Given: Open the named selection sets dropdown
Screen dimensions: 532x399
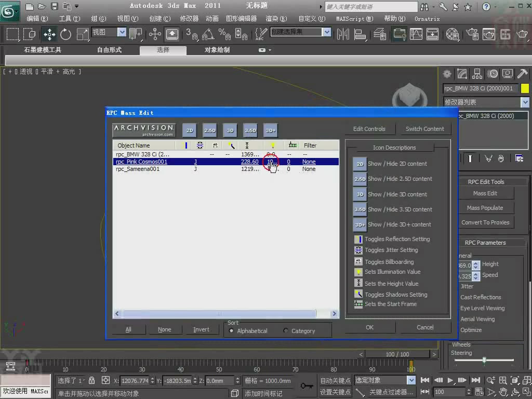Looking at the screenshot, I should click(x=327, y=32).
